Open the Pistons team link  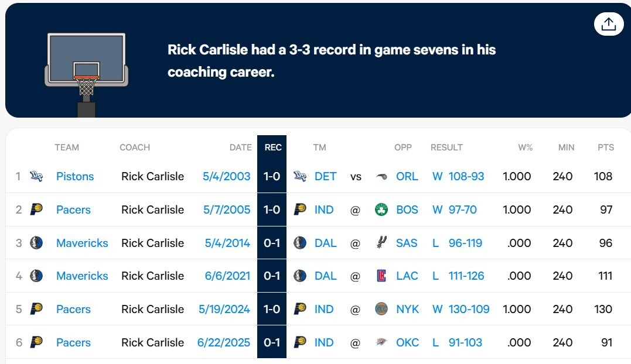75,176
